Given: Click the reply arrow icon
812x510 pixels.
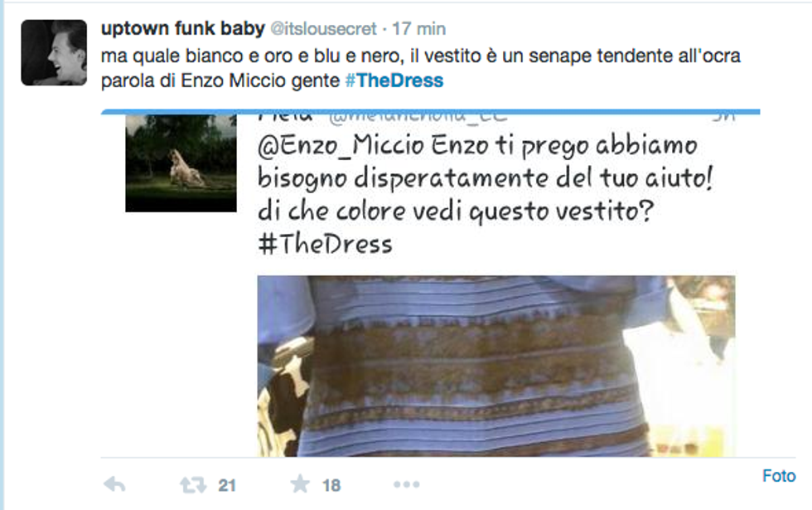Looking at the screenshot, I should [114, 484].
